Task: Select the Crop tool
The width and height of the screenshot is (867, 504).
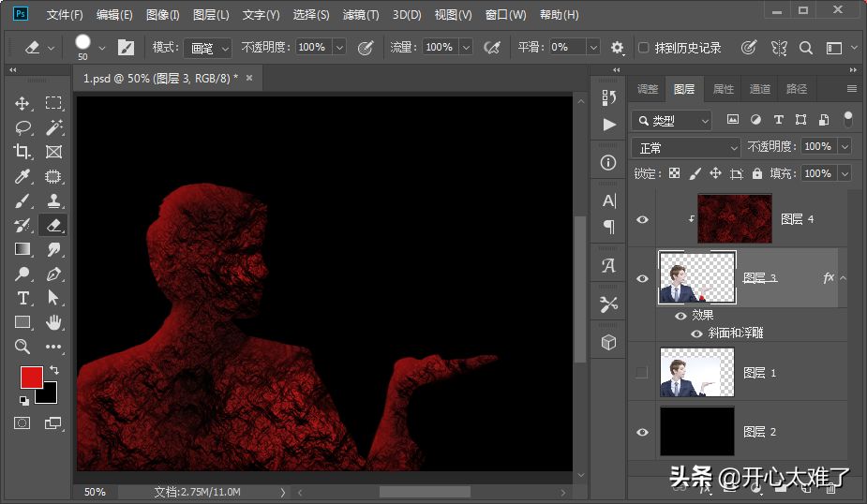Action: pyautogui.click(x=22, y=152)
